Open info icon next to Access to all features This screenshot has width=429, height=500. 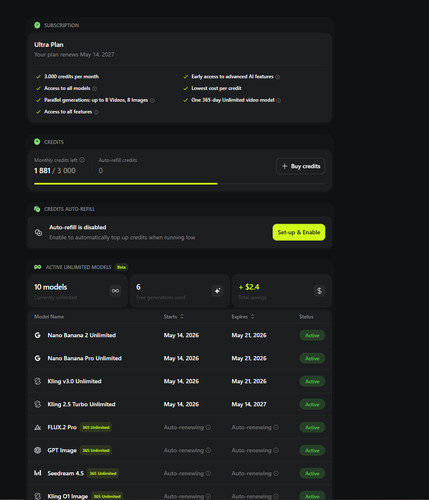[x=96, y=112]
